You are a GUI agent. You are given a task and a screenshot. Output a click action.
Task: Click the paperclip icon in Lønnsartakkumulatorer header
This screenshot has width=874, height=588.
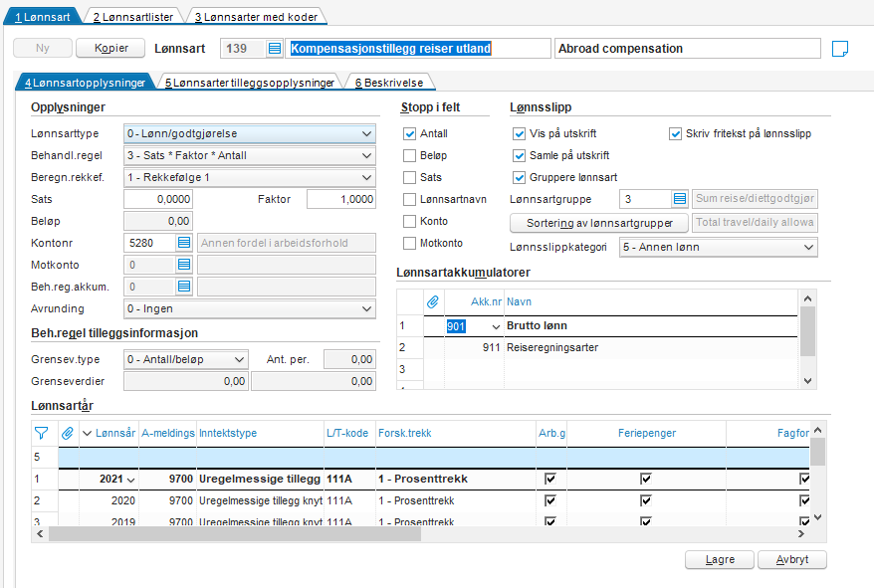coord(433,300)
